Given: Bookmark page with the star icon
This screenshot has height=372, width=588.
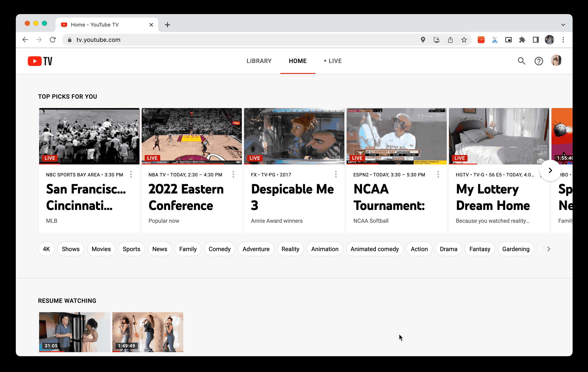Looking at the screenshot, I should tap(464, 40).
